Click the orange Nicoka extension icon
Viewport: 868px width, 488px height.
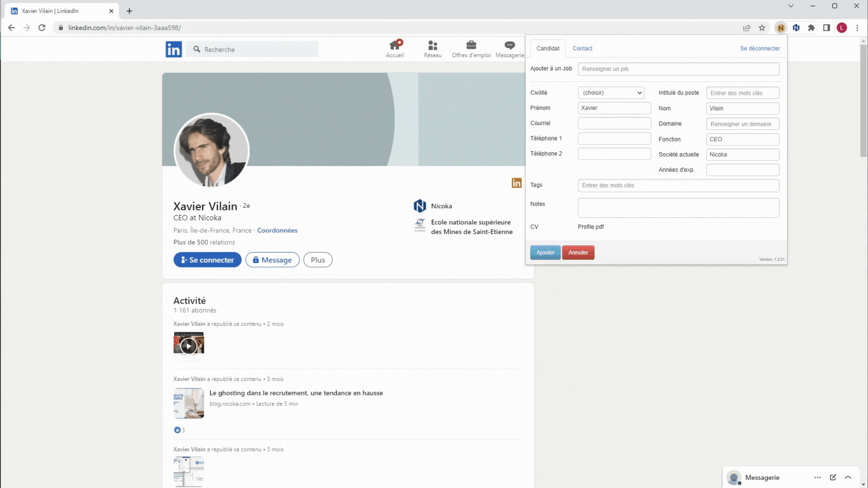tap(781, 28)
